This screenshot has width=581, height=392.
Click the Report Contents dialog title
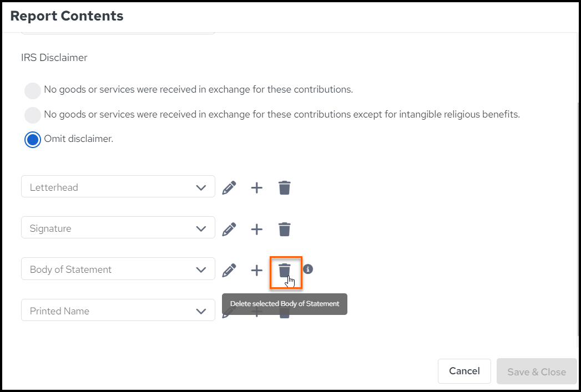(67, 16)
